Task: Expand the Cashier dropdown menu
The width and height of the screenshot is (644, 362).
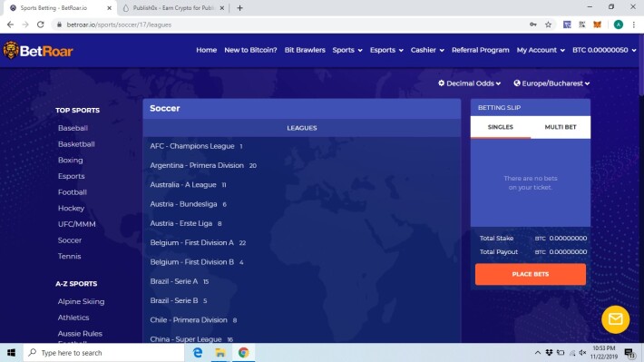Action: click(427, 50)
